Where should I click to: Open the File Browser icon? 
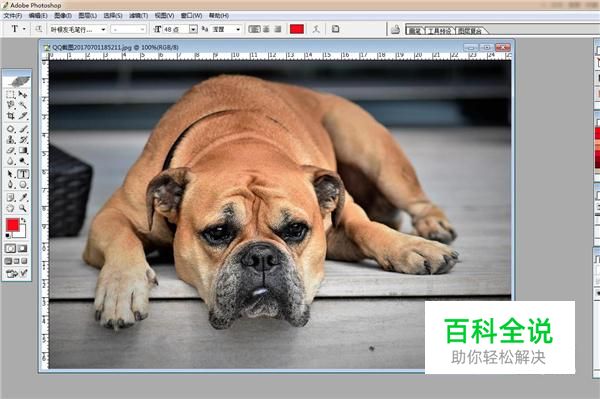pos(396,29)
